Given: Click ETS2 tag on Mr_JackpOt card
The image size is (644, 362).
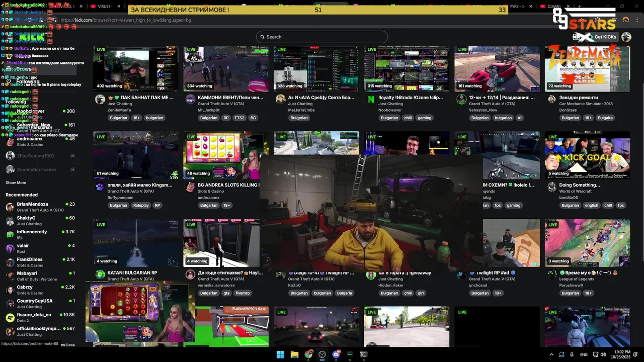Looking at the screenshot, I should [x=239, y=118].
